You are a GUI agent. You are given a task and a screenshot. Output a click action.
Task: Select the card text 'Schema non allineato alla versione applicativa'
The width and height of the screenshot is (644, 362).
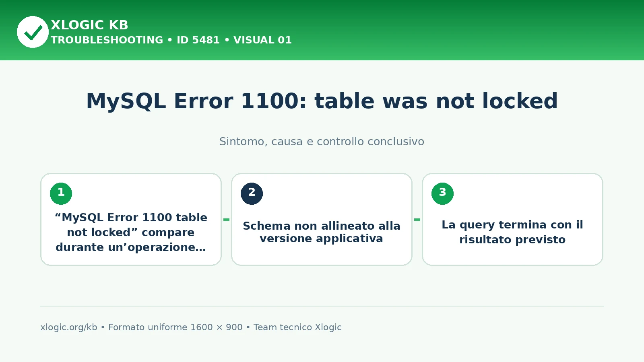[322, 232]
